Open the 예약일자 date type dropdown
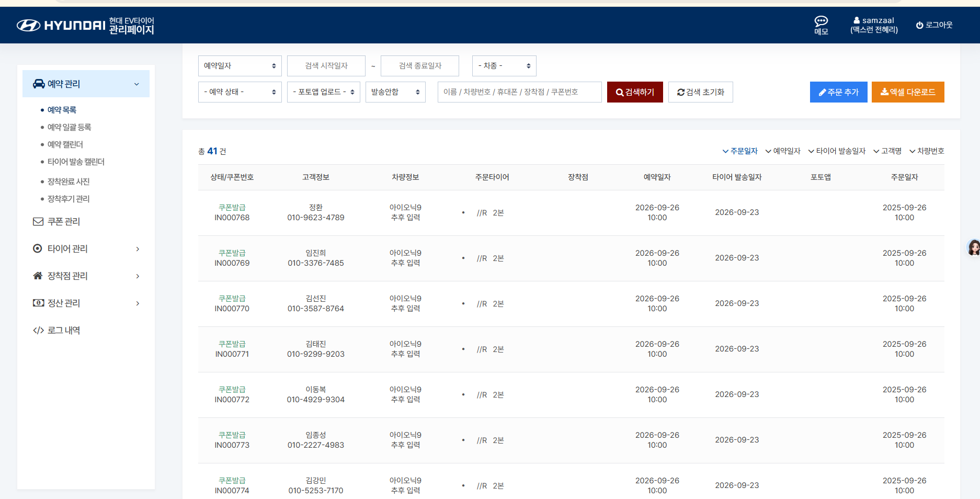Viewport: 980px width, 499px height. click(240, 66)
